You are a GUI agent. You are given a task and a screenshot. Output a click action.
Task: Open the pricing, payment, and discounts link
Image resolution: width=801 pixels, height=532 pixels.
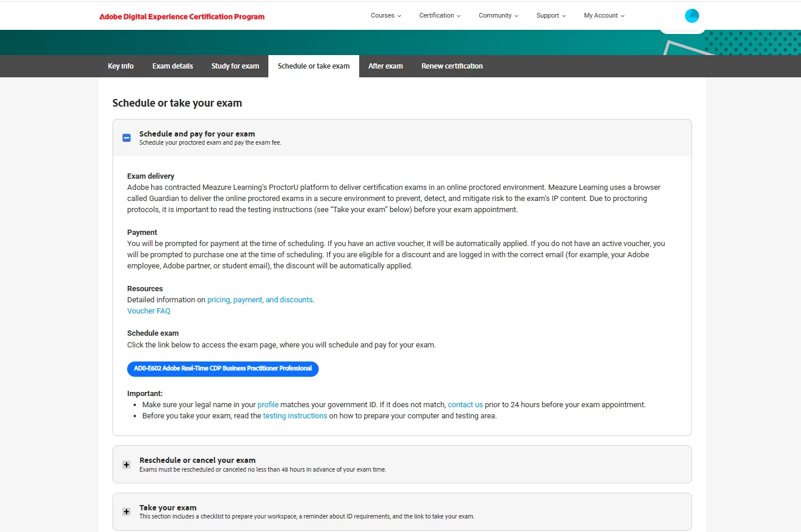[260, 300]
